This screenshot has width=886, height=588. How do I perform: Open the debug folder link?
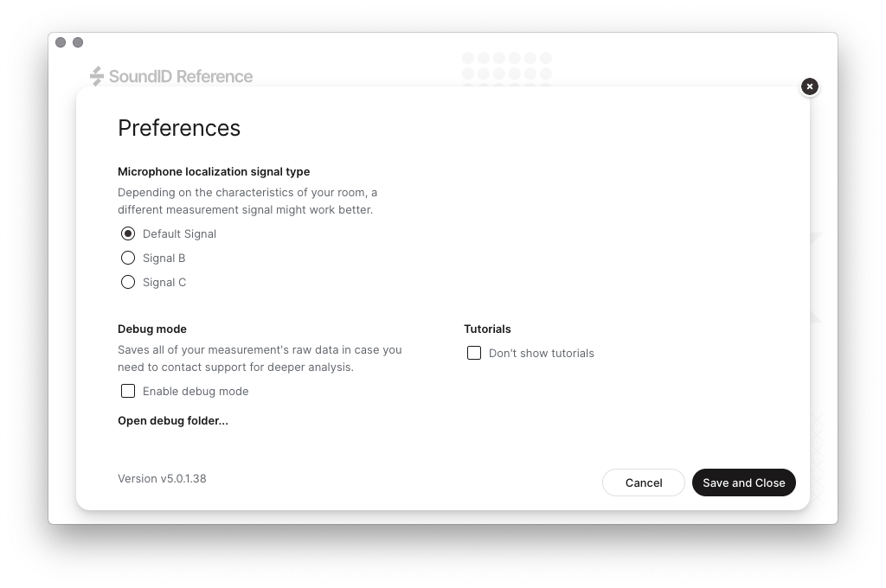tap(173, 420)
